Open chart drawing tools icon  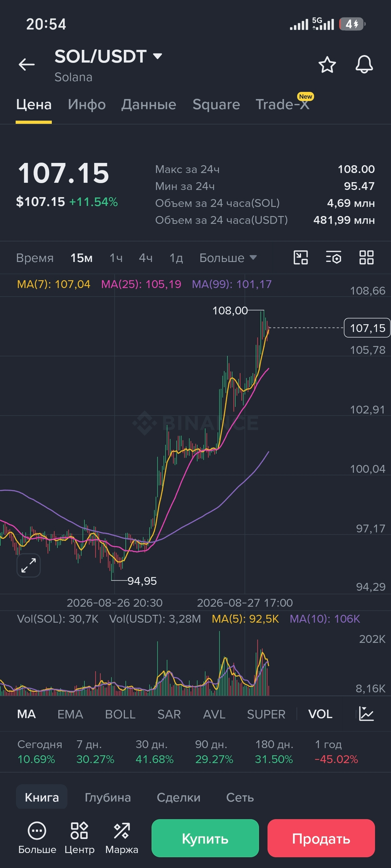click(x=301, y=258)
